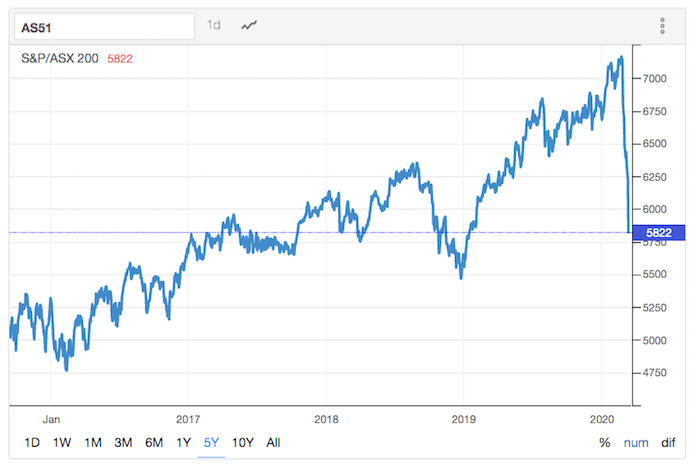Select the S&P/ASX 200 legend label
Screen dimensions: 699x465
pos(60,59)
